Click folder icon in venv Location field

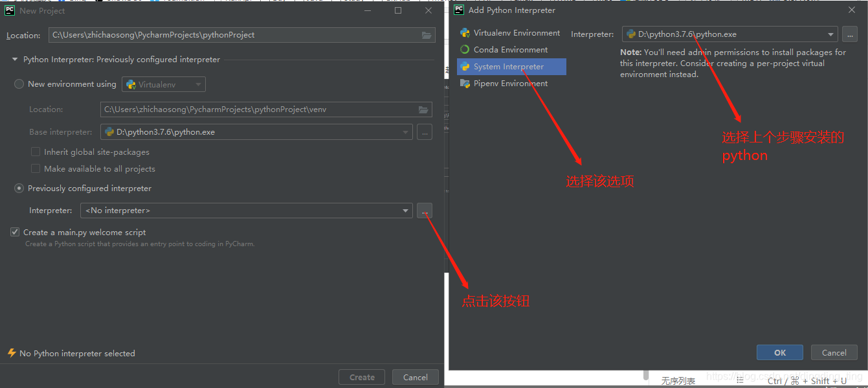pyautogui.click(x=423, y=109)
